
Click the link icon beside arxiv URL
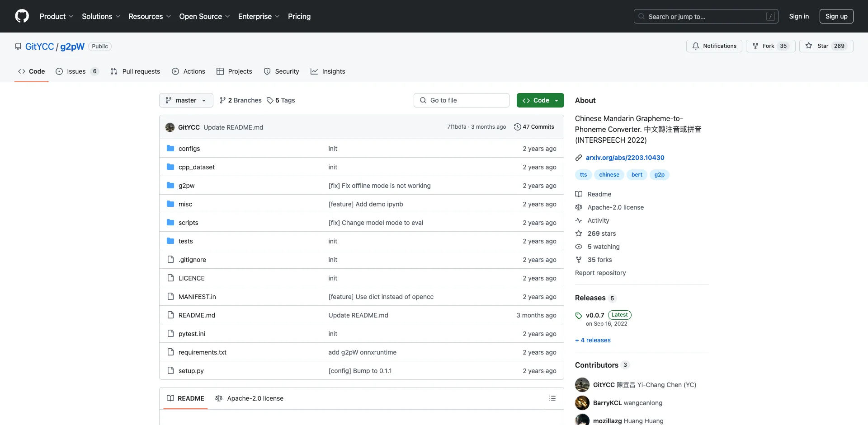[579, 158]
